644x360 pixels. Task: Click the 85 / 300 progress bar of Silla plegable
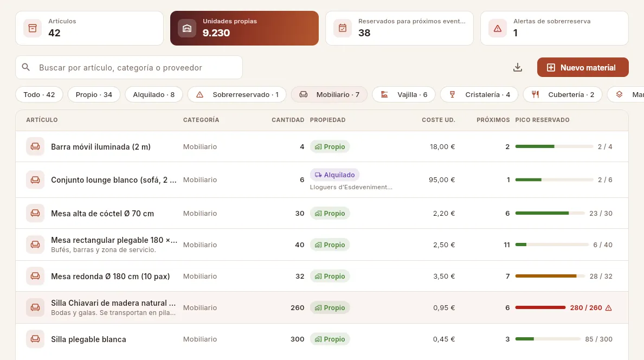548,339
